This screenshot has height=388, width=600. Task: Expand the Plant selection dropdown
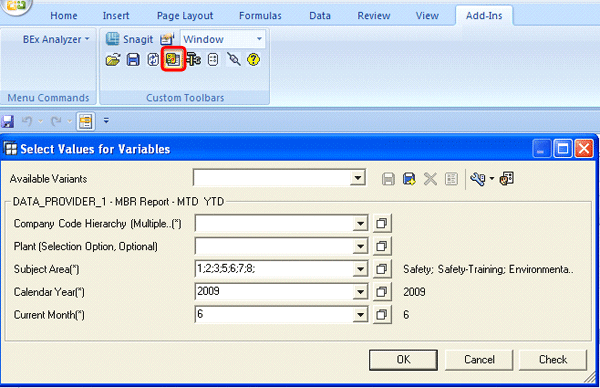pos(360,246)
